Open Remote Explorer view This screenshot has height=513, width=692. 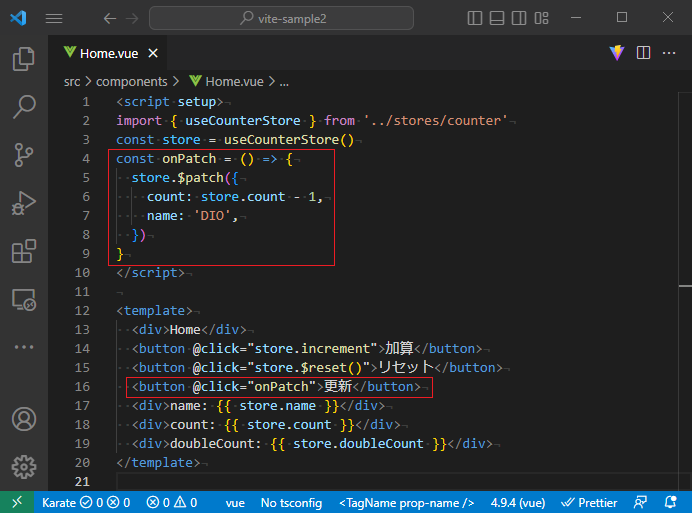[x=24, y=300]
